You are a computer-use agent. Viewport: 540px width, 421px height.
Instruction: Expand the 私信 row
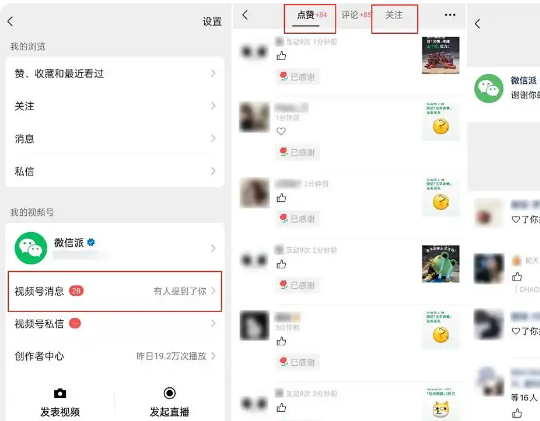115,171
